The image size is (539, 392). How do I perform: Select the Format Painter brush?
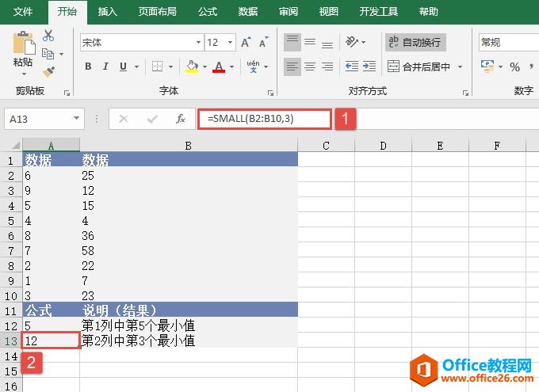[x=48, y=72]
